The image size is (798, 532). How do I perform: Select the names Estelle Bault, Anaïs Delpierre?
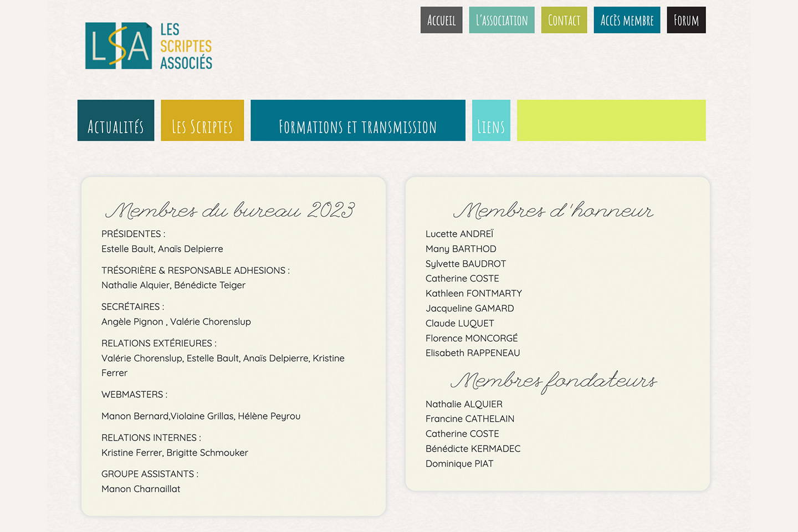[x=162, y=249]
